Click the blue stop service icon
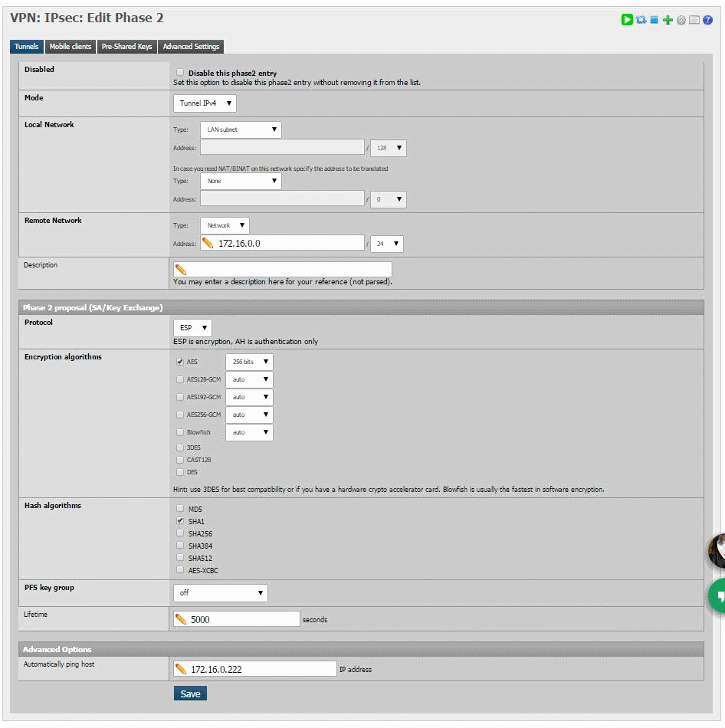Viewport: 725px width, 728px height. pos(654,20)
